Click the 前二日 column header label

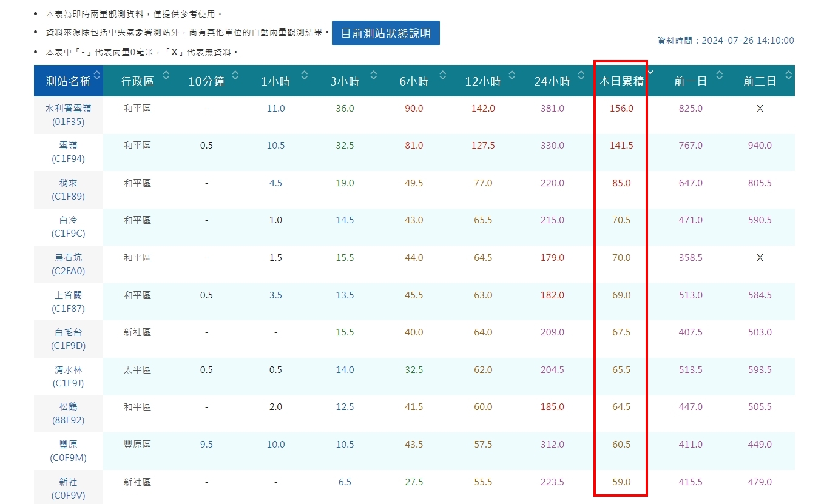coord(760,81)
